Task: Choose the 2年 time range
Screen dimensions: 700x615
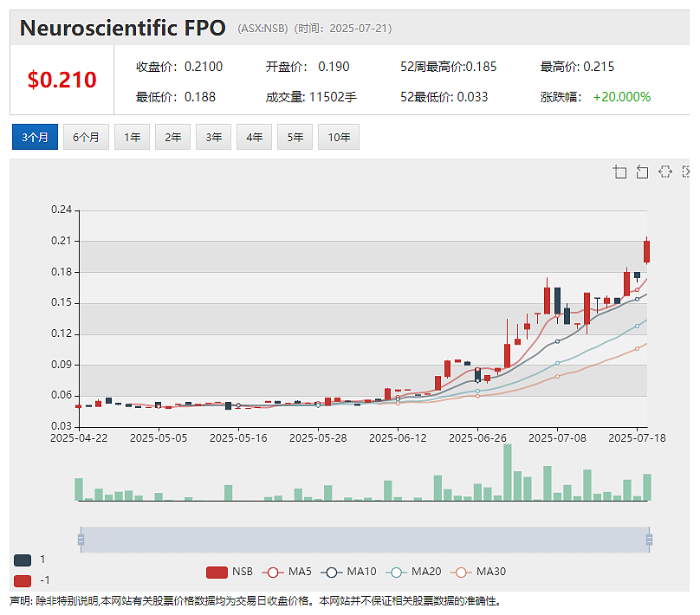Action: (172, 137)
